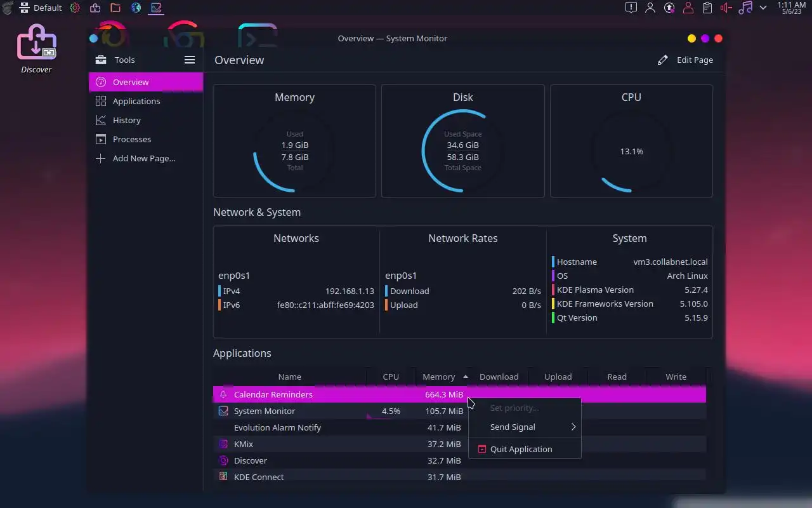The width and height of the screenshot is (812, 508).
Task: Sort applications by CPU column header
Action: (x=391, y=377)
